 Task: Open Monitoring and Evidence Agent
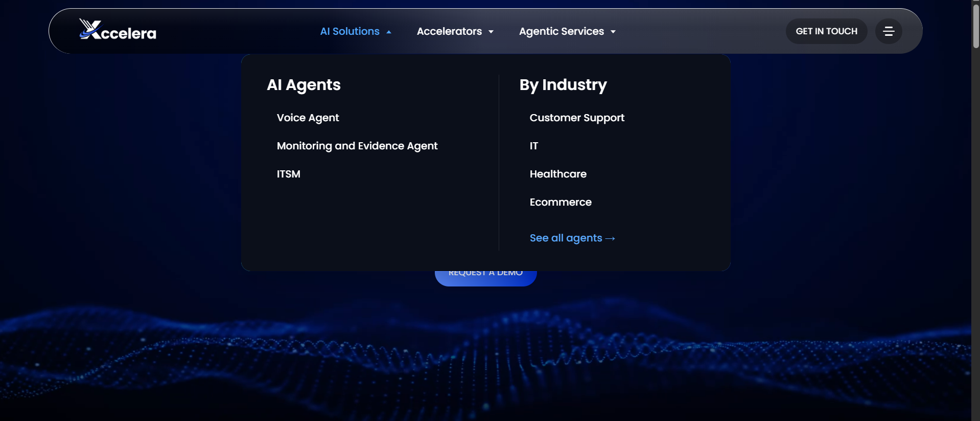pos(357,146)
